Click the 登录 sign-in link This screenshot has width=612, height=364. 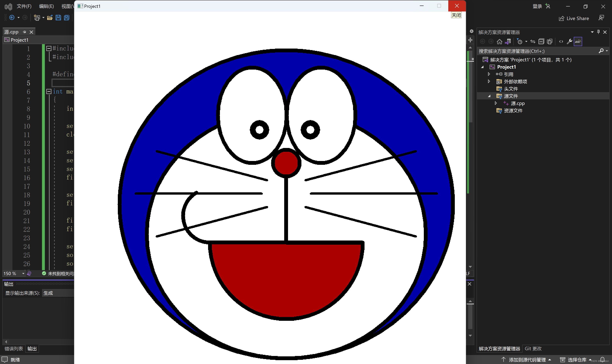click(x=537, y=6)
